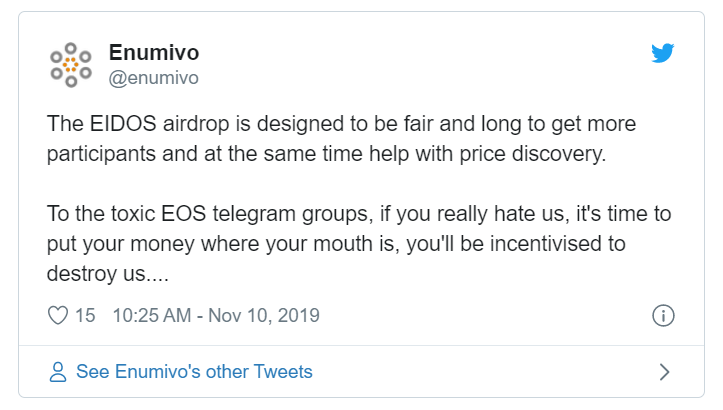Image resolution: width=723 pixels, height=410 pixels.
Task: Click the Nov 10, 2019 date
Action: tap(265, 316)
